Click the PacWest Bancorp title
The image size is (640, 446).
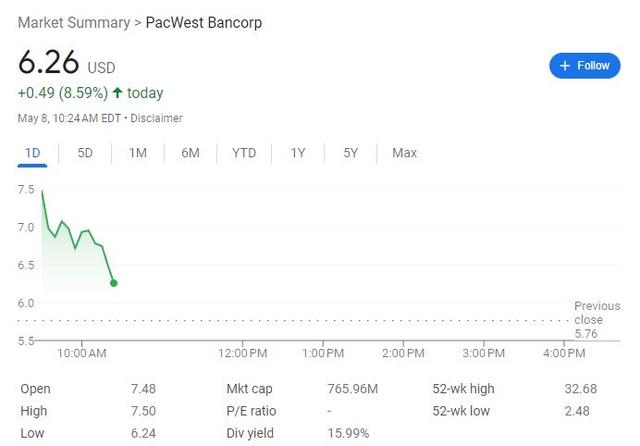[204, 22]
